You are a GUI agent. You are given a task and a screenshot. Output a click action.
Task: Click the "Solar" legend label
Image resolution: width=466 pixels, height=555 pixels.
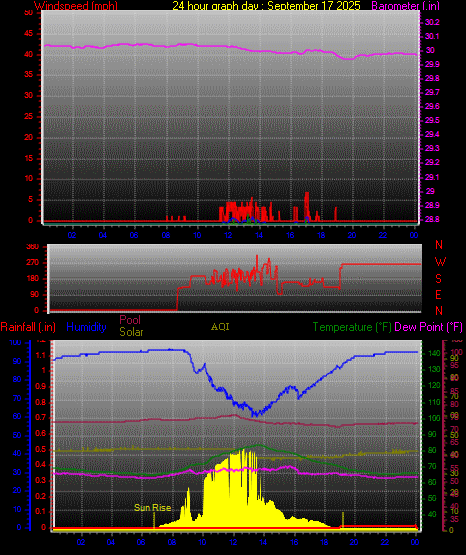tap(131, 332)
